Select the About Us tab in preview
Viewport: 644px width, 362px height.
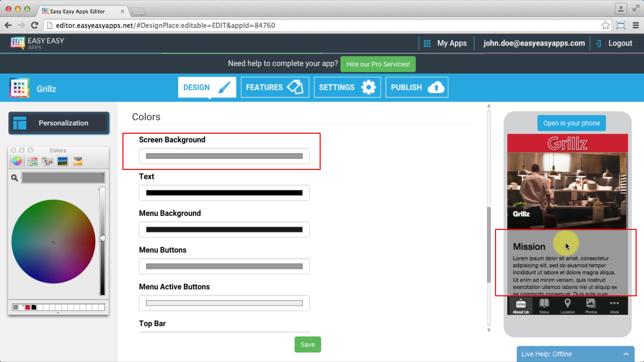tap(521, 306)
